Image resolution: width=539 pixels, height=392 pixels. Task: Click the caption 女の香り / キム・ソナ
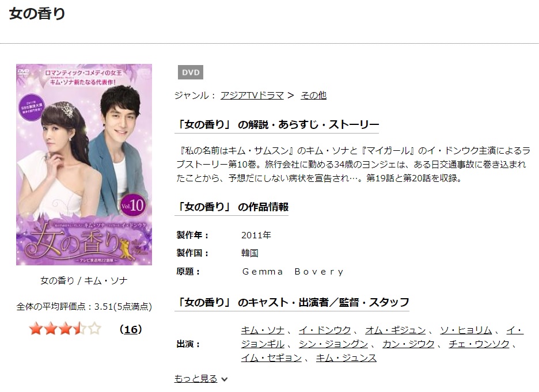point(84,281)
